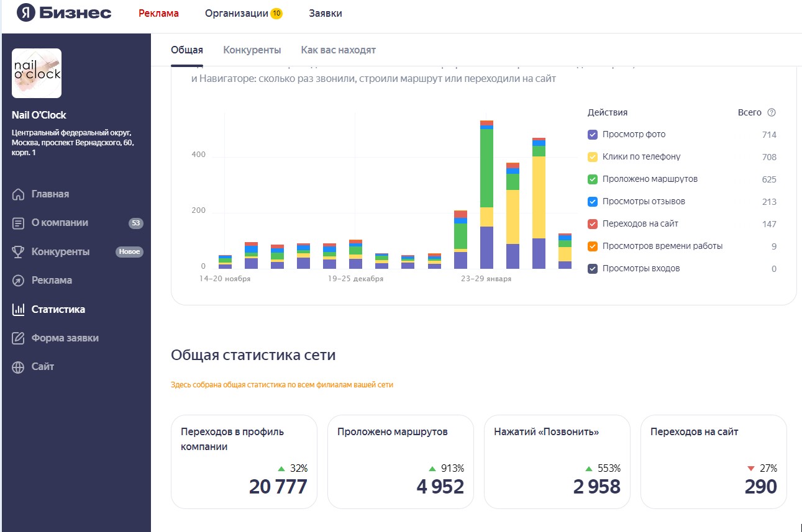Image resolution: width=802 pixels, height=532 pixels.
Task: Uncheck the Просмотр фото checkbox
Action: pyautogui.click(x=593, y=135)
